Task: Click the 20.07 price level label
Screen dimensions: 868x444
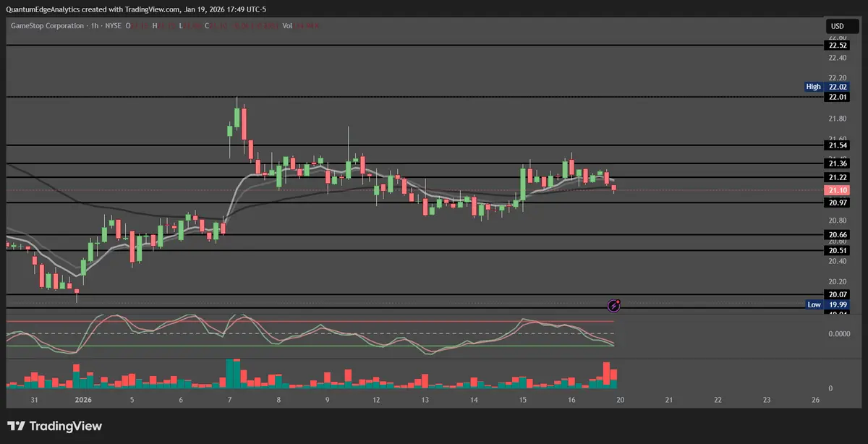Action: point(837,294)
